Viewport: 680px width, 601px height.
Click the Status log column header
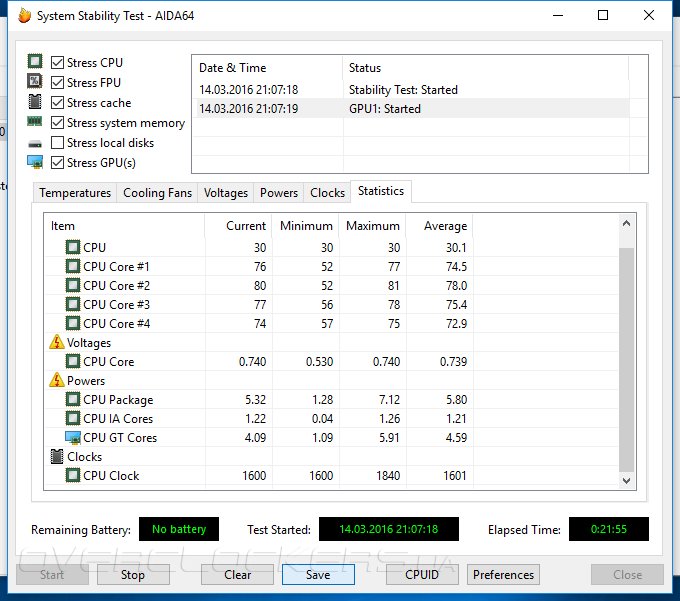(485, 68)
